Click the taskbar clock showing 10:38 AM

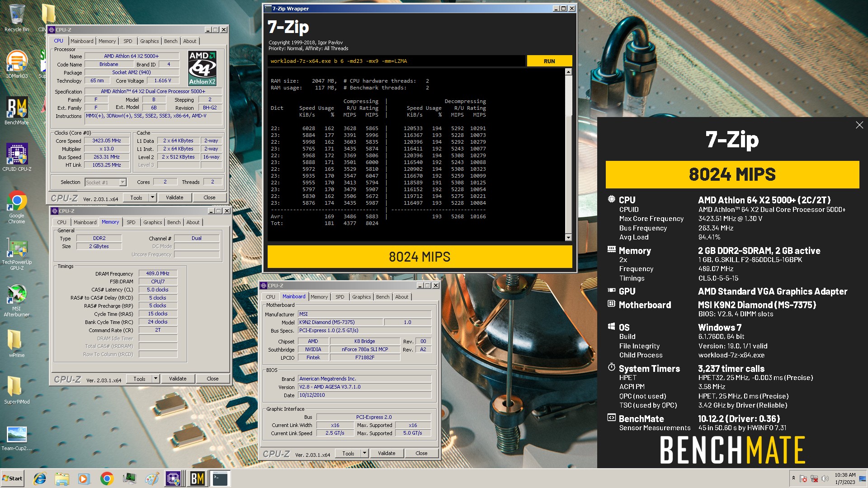click(845, 479)
